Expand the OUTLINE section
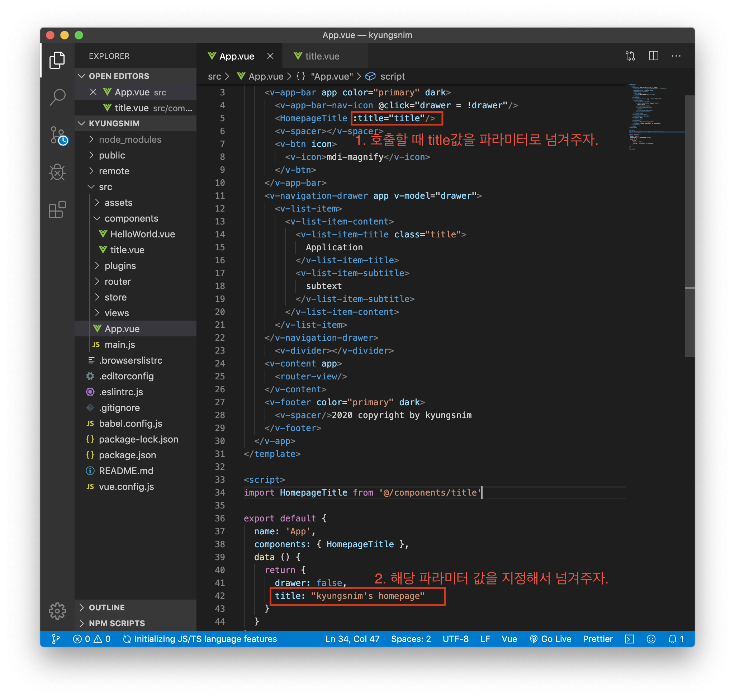This screenshot has width=735, height=700. 107,607
